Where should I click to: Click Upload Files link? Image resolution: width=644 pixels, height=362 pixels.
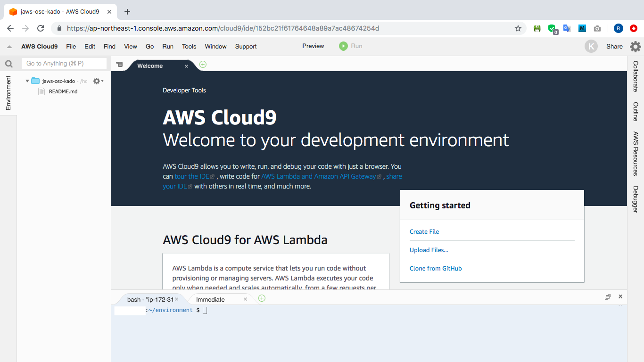[x=429, y=250]
